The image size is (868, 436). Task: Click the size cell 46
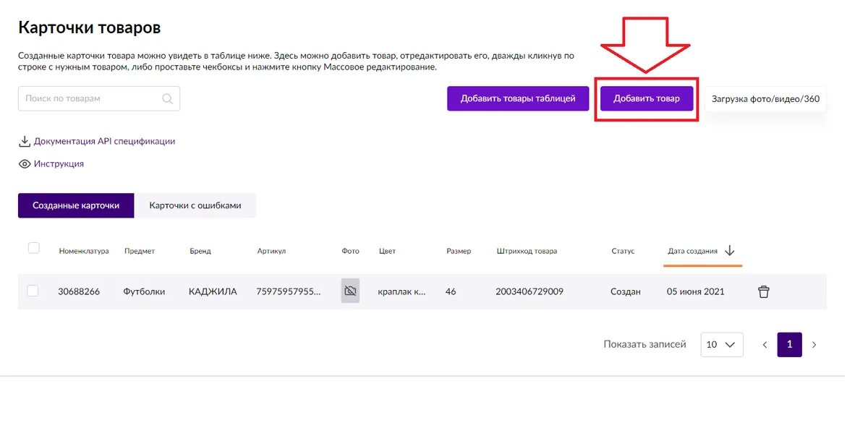pyautogui.click(x=451, y=292)
